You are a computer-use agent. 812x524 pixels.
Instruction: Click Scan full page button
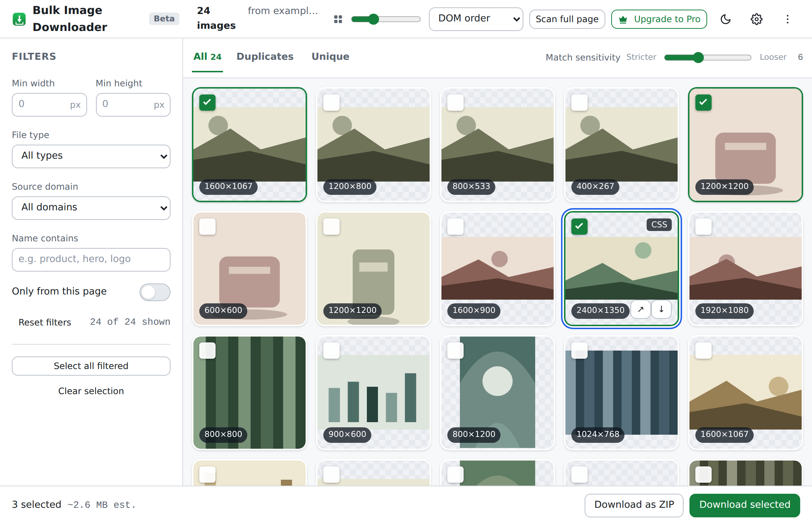coord(567,19)
